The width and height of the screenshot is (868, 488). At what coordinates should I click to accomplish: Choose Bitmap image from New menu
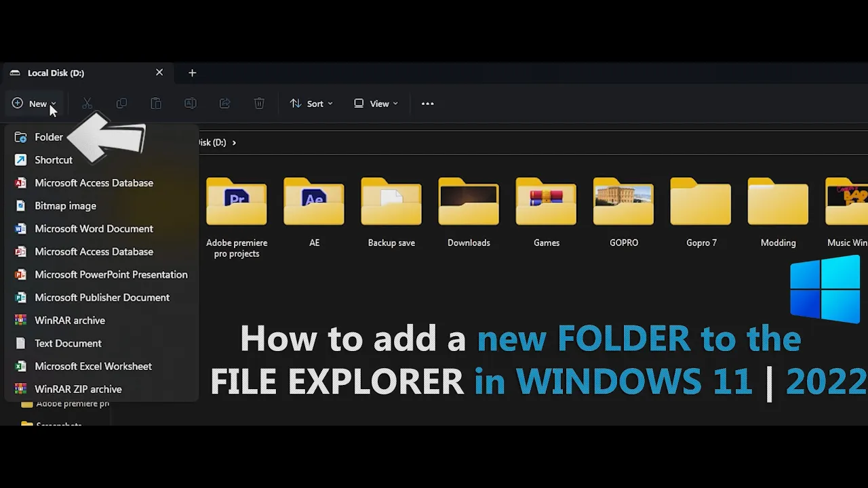[102, 206]
